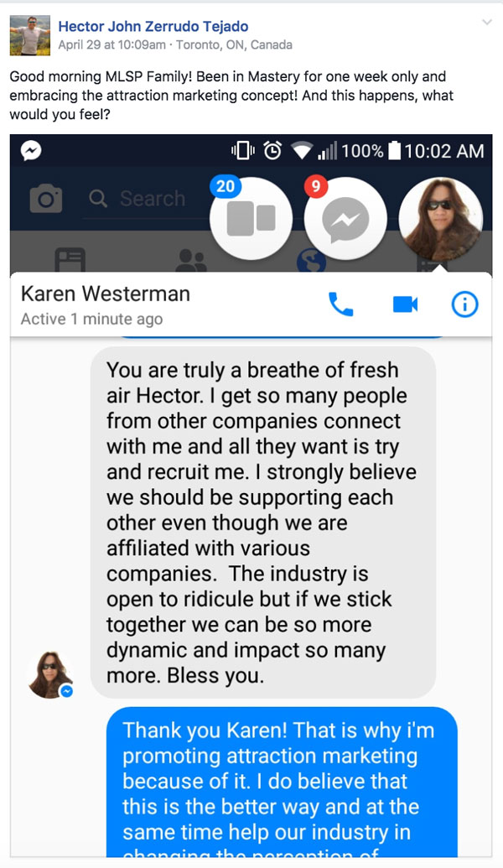Screen dimensions: 503x868
Task: Click Hector's profile picture thumbnail
Action: pos(30,35)
